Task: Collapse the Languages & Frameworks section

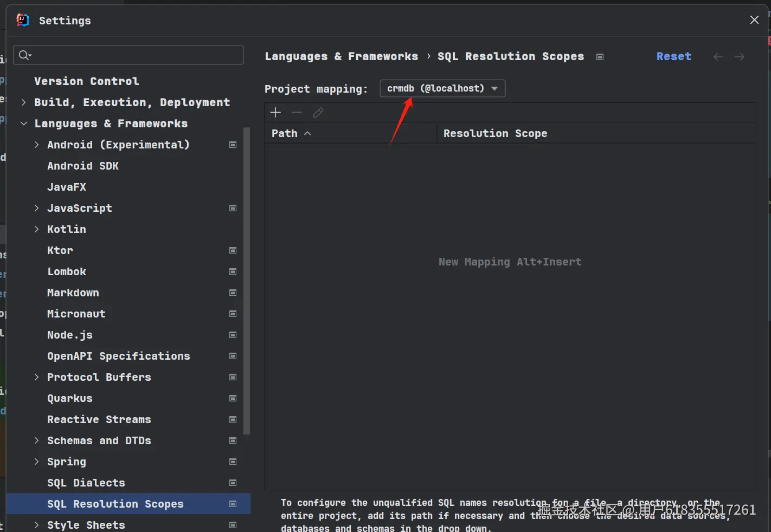Action: 24,124
